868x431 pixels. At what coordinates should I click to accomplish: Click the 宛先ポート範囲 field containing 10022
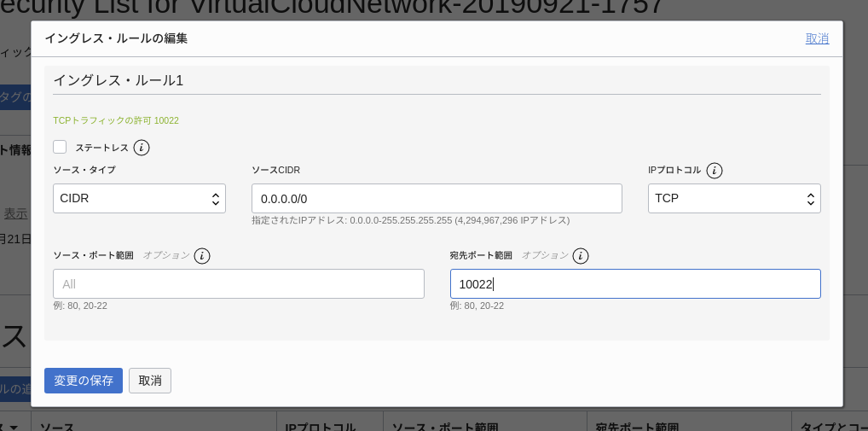(634, 284)
